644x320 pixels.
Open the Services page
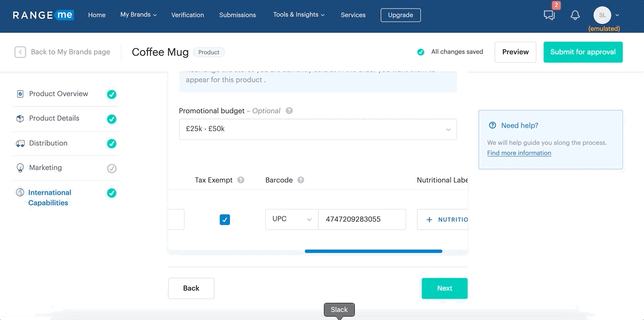tap(353, 15)
